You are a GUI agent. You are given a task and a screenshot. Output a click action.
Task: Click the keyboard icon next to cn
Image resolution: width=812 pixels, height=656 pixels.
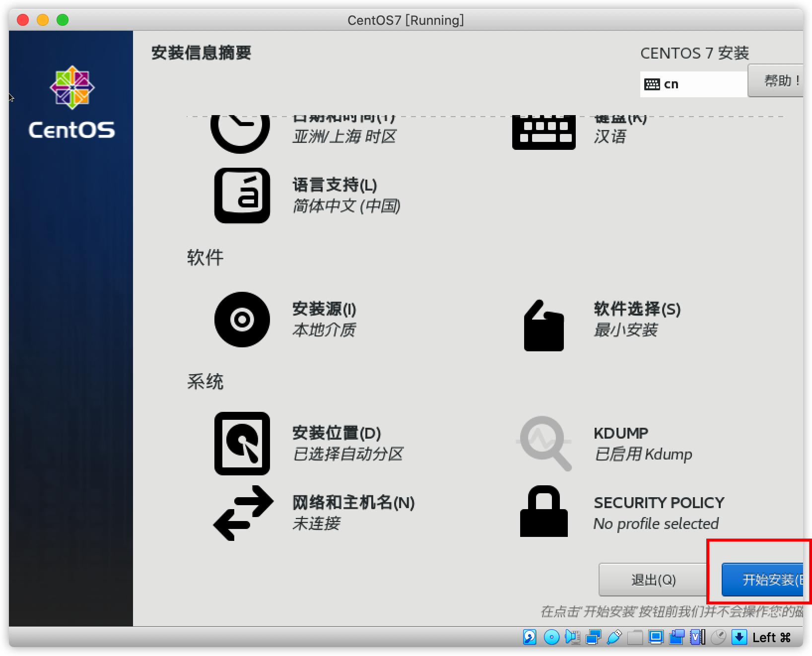click(652, 84)
